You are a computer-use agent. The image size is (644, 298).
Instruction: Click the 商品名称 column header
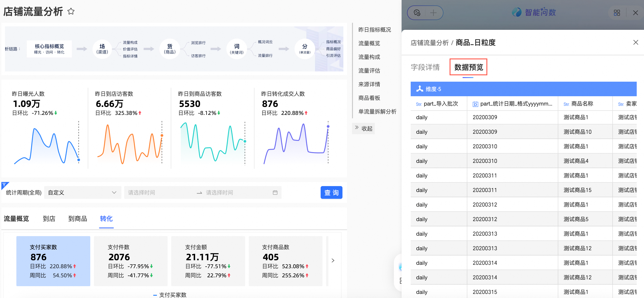pos(585,104)
